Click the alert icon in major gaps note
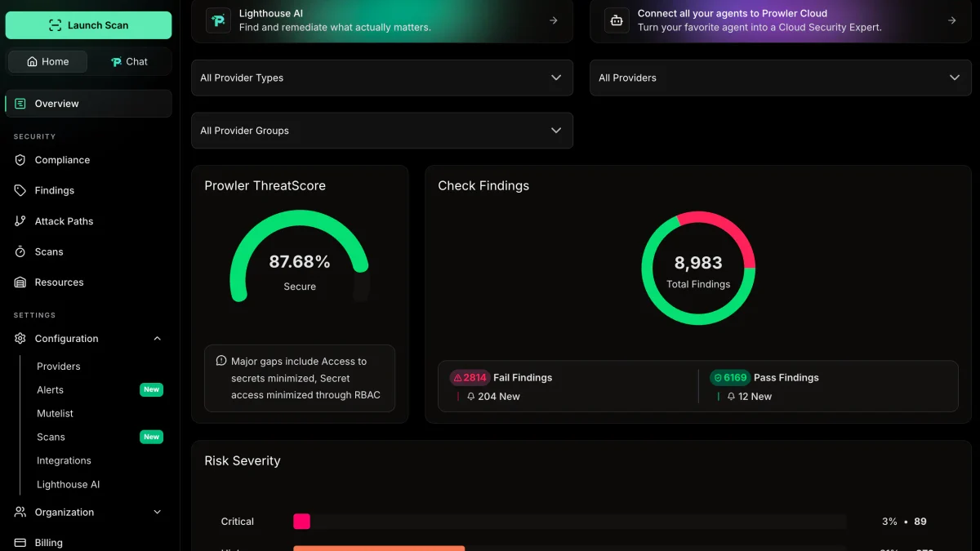 (221, 361)
